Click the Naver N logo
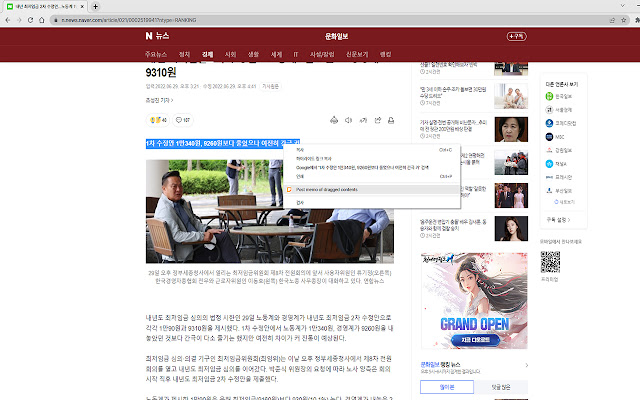The width and height of the screenshot is (640, 400). pyautogui.click(x=149, y=36)
